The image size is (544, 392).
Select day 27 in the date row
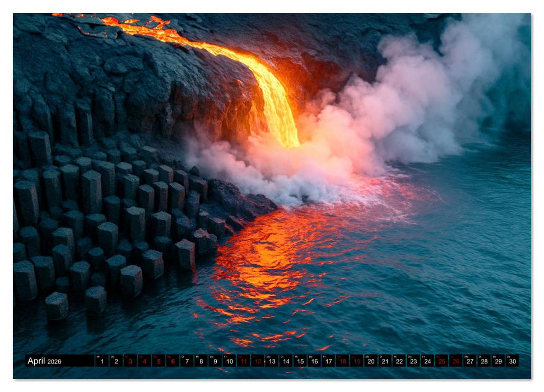tap(470, 361)
